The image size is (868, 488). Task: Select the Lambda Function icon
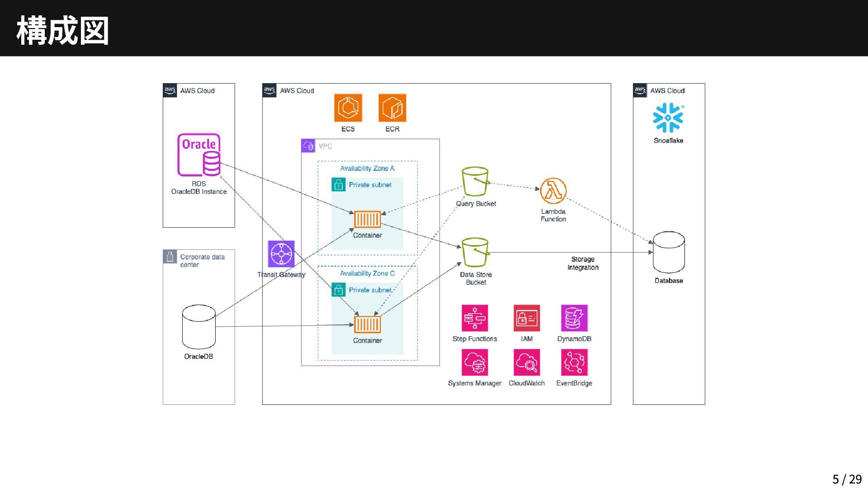click(x=553, y=191)
